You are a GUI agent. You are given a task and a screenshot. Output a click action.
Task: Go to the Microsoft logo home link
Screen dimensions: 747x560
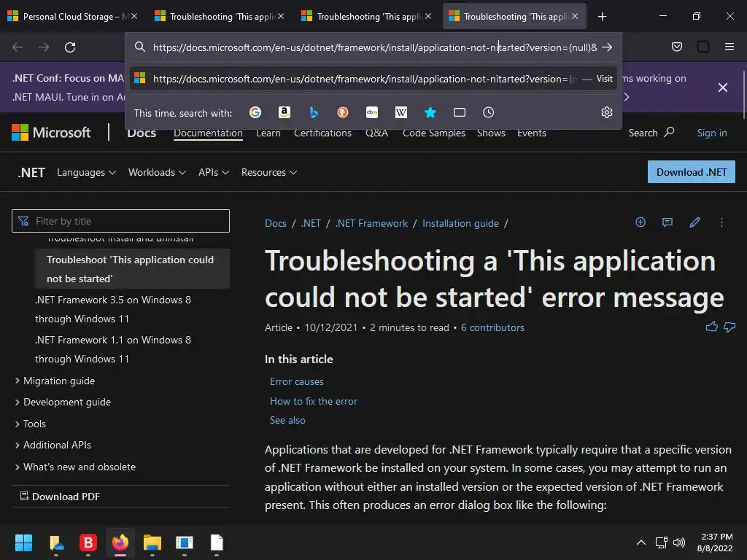point(51,133)
